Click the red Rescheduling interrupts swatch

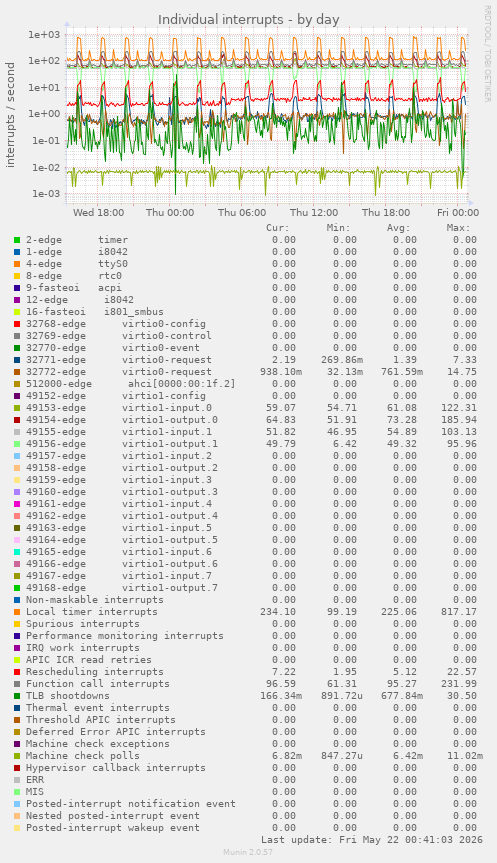17,672
